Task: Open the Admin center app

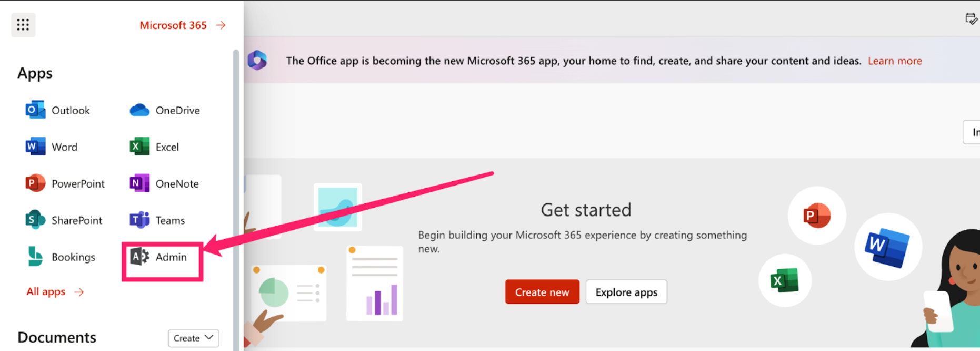Action: pyautogui.click(x=158, y=257)
